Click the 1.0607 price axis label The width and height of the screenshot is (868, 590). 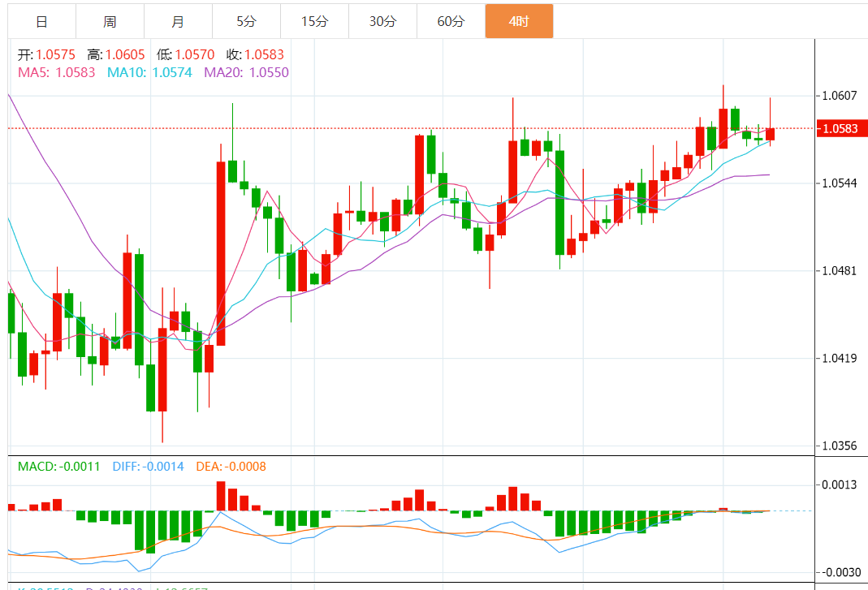pyautogui.click(x=840, y=96)
